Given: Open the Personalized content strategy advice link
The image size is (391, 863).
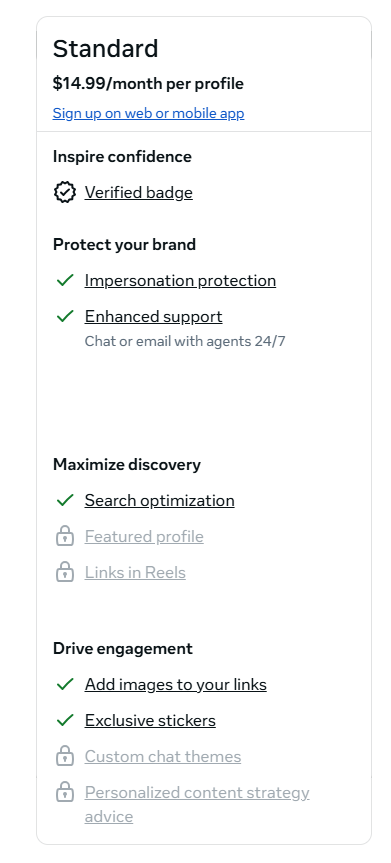Looking at the screenshot, I should pyautogui.click(x=197, y=804).
